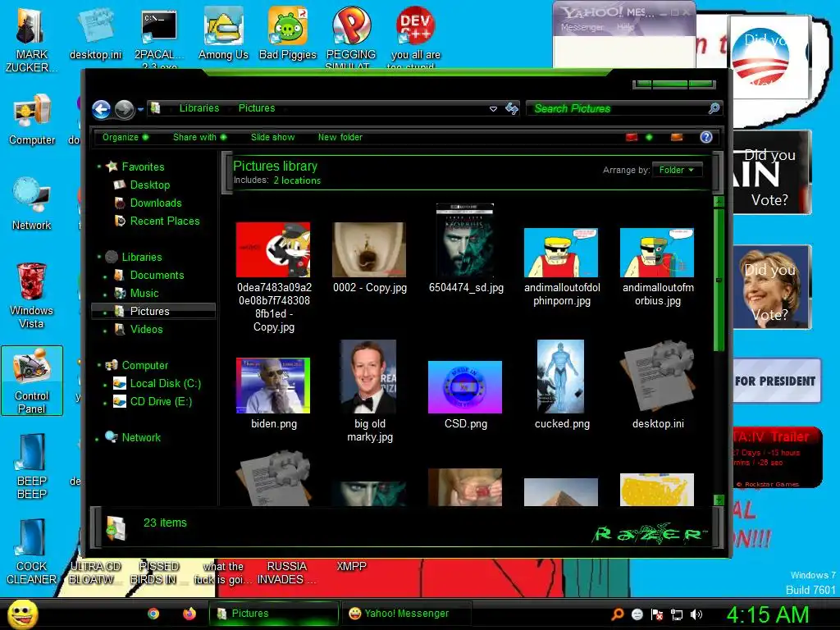This screenshot has width=840, height=630.
Task: Select Documents library in sidebar
Action: click(157, 276)
